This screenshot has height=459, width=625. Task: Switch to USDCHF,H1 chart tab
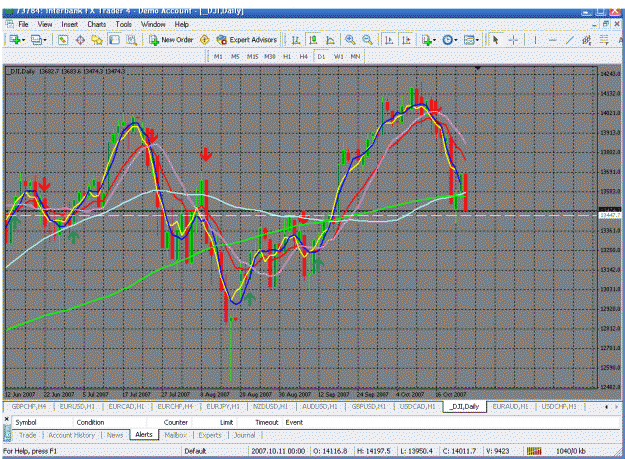coord(559,407)
